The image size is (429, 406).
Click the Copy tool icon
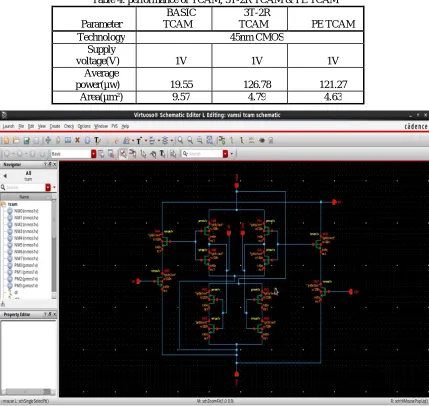click(58, 140)
